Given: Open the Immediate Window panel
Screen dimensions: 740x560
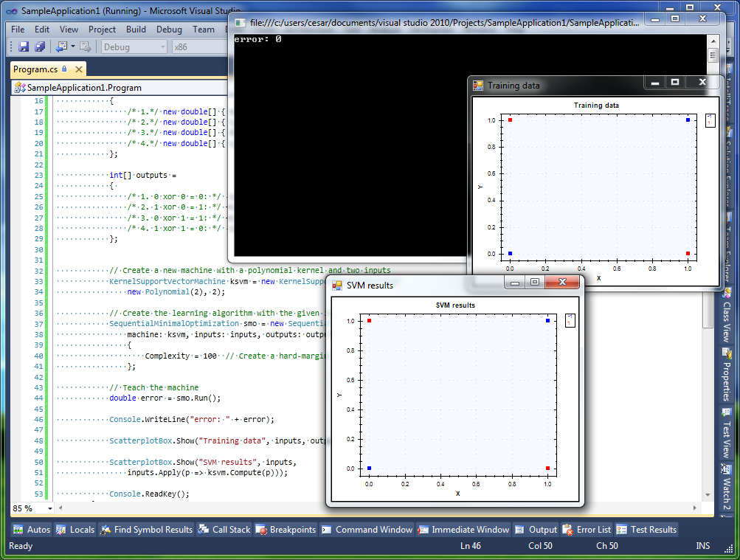Looking at the screenshot, I should (x=463, y=529).
